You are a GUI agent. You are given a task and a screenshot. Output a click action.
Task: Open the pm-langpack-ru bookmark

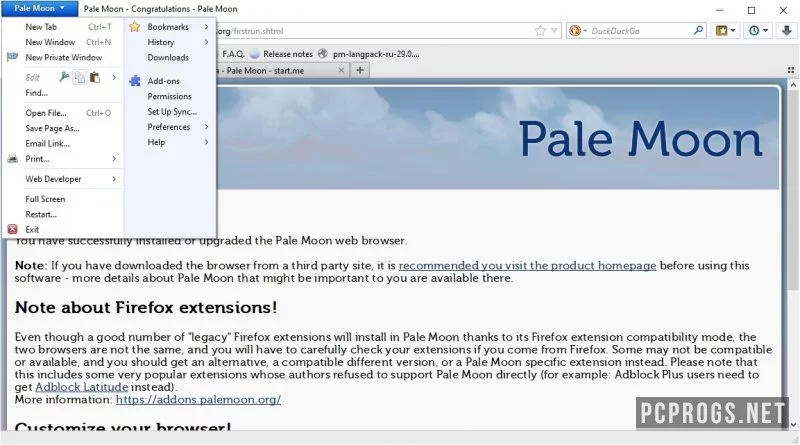click(369, 54)
